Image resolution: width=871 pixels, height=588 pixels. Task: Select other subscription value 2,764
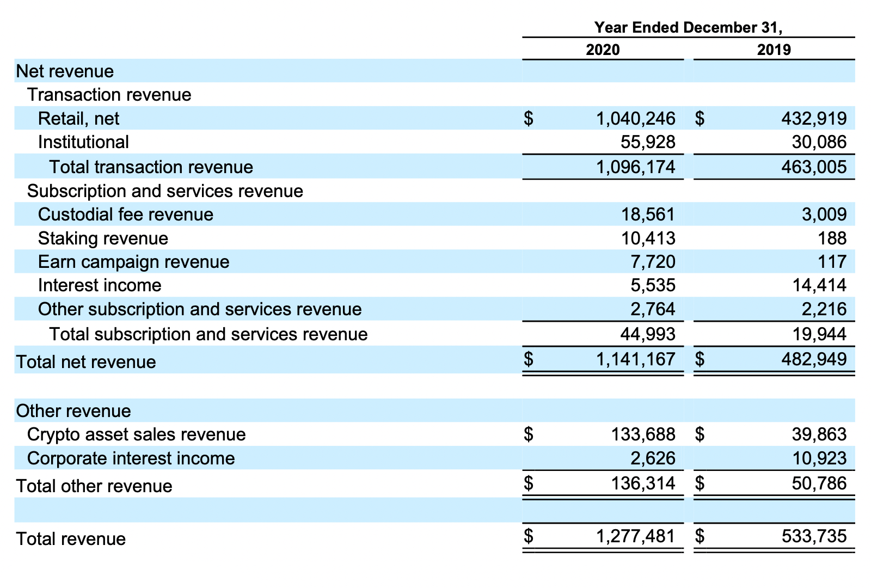(653, 309)
